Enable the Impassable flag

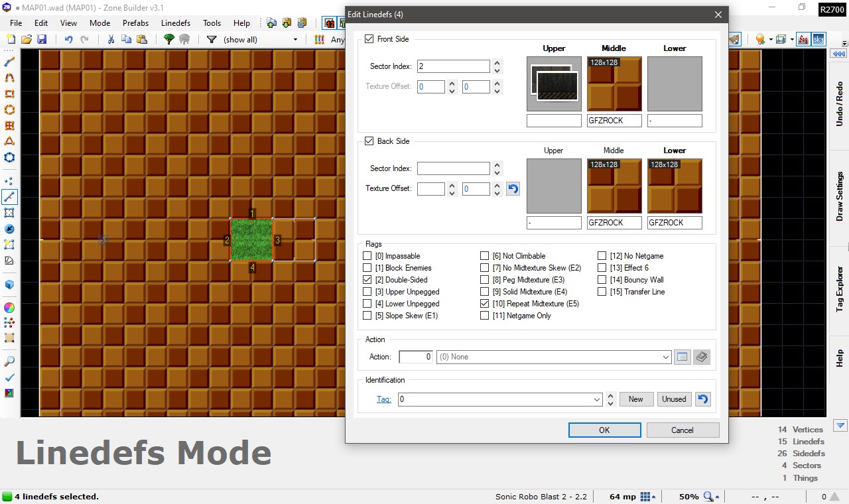point(368,256)
